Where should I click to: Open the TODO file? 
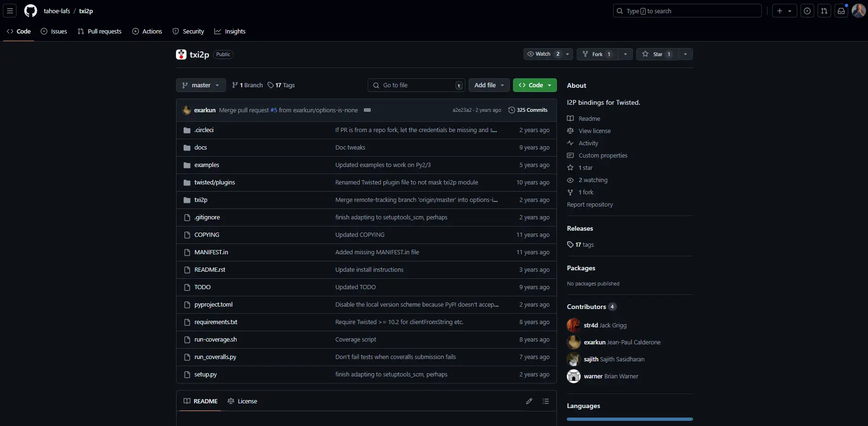point(202,287)
